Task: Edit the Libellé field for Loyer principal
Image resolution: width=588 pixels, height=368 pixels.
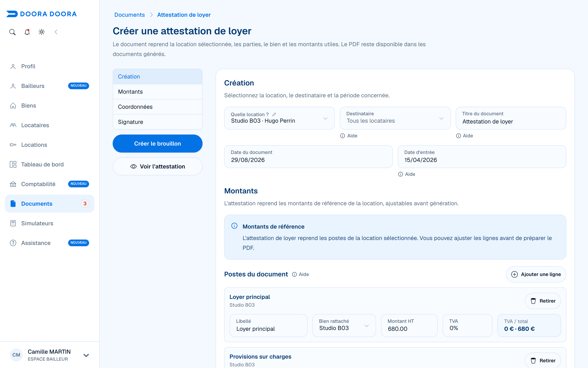Action: (268, 326)
